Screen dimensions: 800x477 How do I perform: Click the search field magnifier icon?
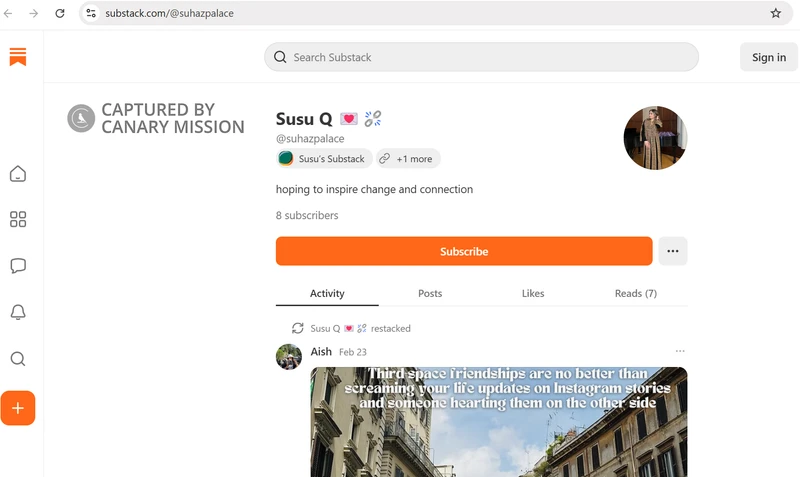[280, 57]
